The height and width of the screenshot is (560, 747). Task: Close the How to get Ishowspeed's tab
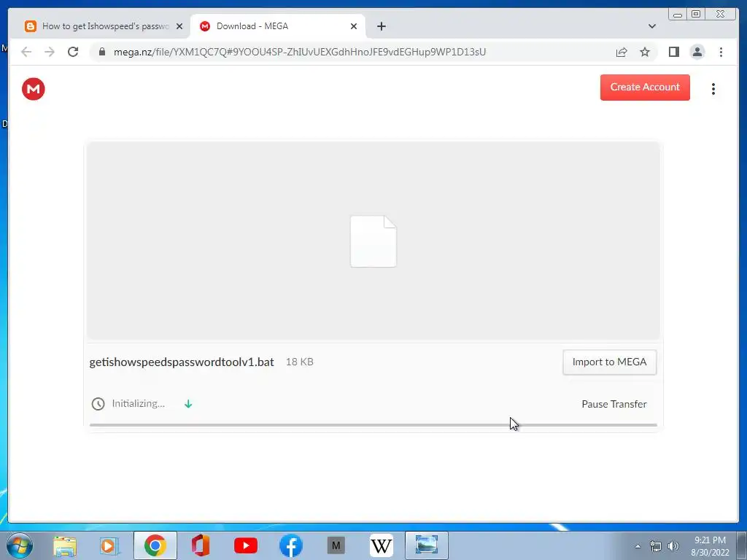(x=179, y=26)
